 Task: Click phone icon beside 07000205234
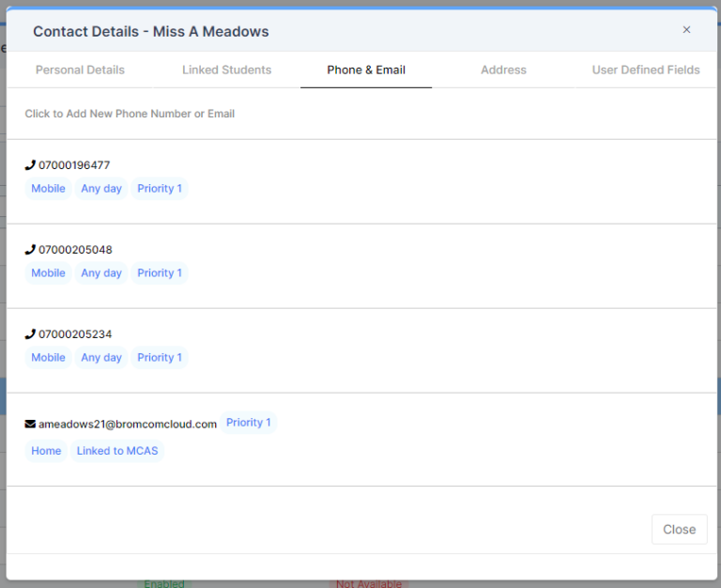(x=30, y=334)
